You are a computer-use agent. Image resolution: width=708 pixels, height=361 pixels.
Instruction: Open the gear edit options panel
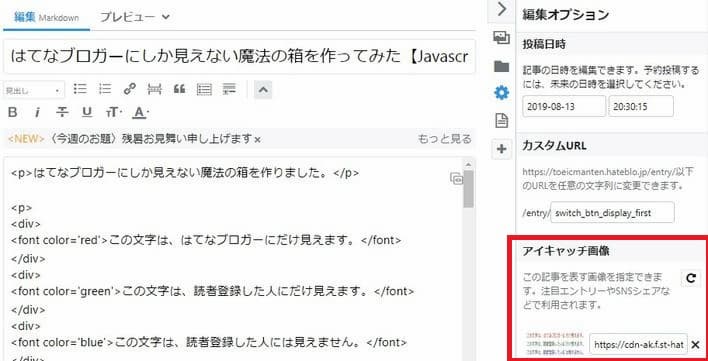[x=501, y=93]
